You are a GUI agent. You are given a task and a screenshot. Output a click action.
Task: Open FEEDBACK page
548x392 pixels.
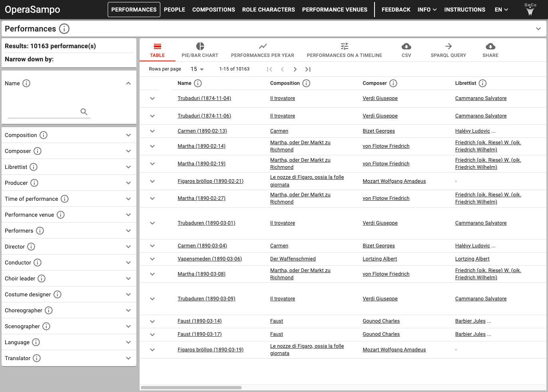(396, 10)
